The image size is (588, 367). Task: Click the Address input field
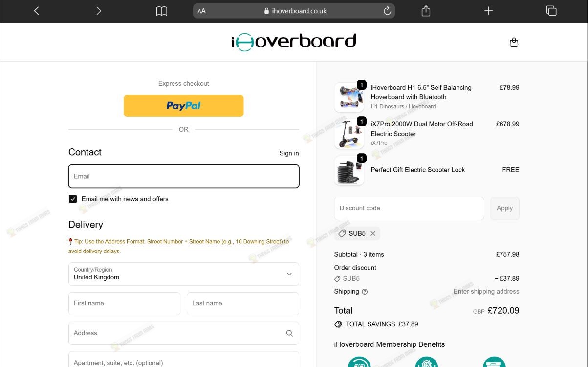click(184, 333)
